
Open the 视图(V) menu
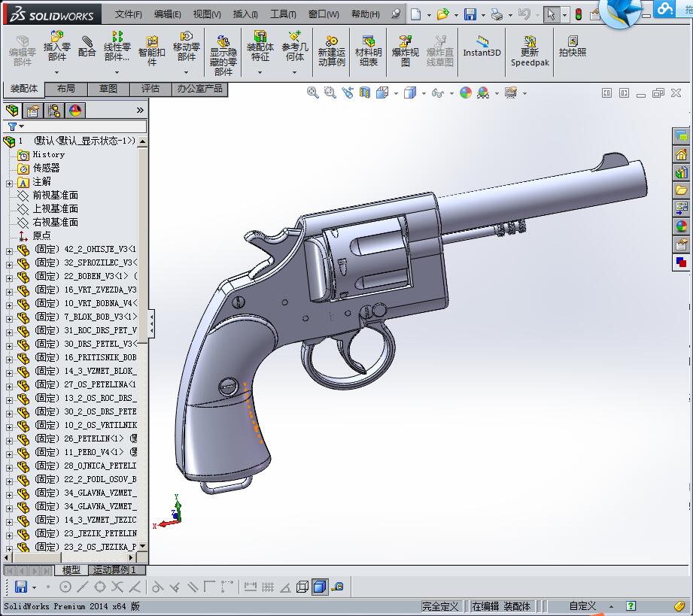(207, 14)
